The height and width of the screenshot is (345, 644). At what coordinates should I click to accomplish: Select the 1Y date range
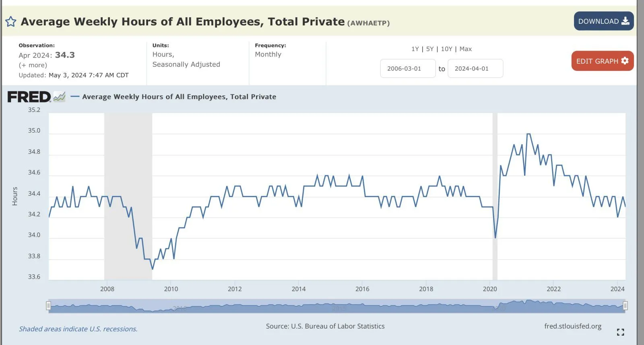[x=415, y=49]
